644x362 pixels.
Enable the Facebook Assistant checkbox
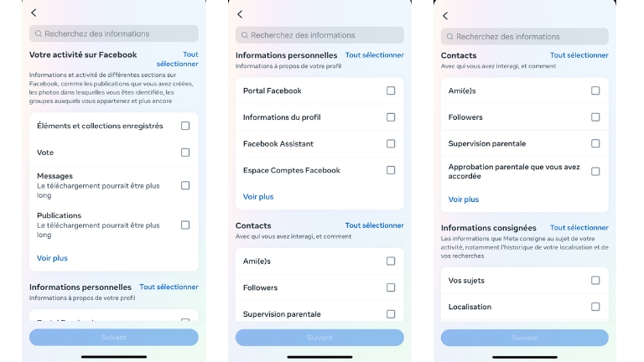click(x=391, y=144)
